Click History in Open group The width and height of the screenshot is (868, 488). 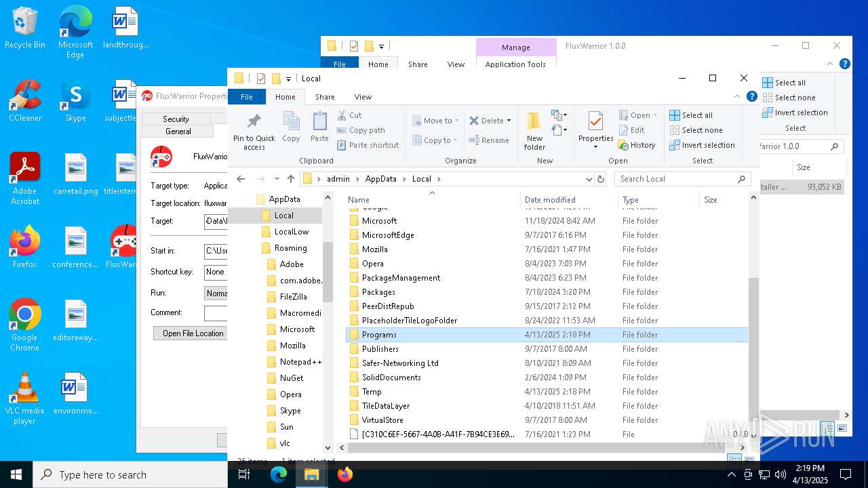click(637, 145)
